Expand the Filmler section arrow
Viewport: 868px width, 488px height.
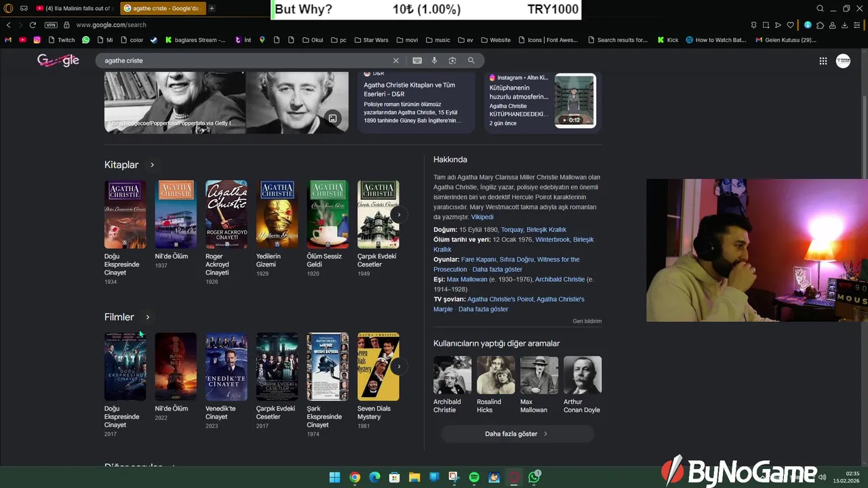(147, 317)
